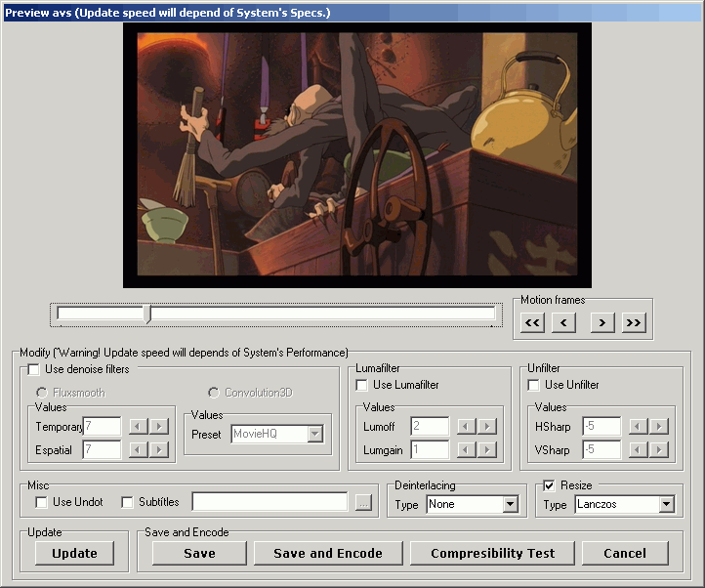Increase Lumgain value with right arrow
Image resolution: width=705 pixels, height=588 pixels.
(x=487, y=449)
